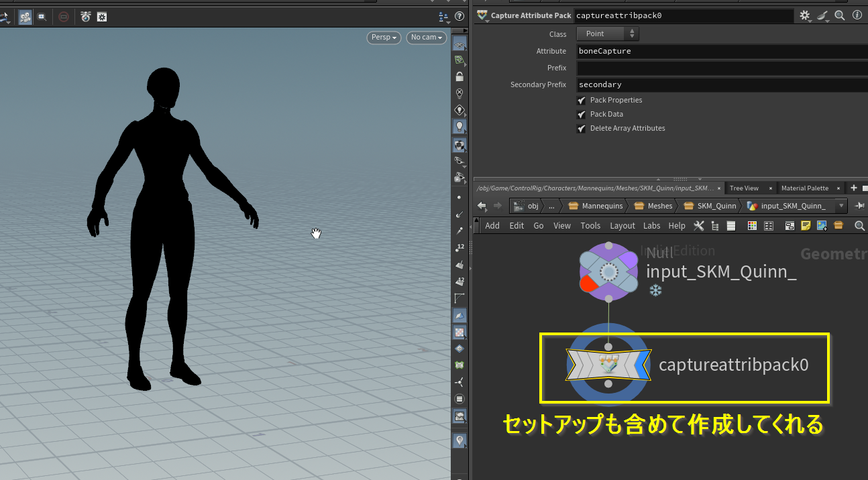
Task: Click the parameter gear settings icon
Action: click(x=805, y=15)
